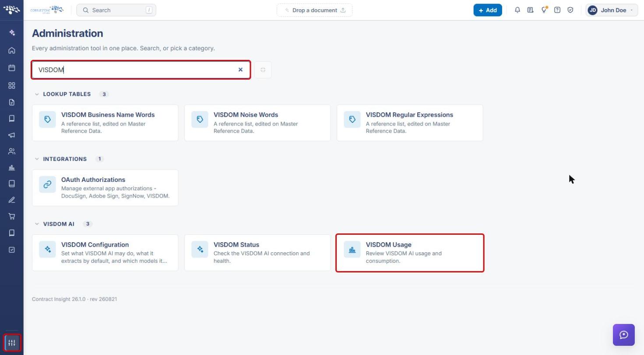Screen dimensions: 644x355
Task: Collapse the VISDOM AI section
Action: [37, 224]
